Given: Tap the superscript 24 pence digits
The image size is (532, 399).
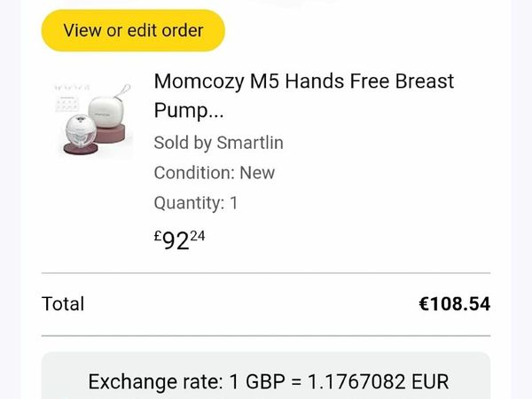Looking at the screenshot, I should [x=198, y=236].
